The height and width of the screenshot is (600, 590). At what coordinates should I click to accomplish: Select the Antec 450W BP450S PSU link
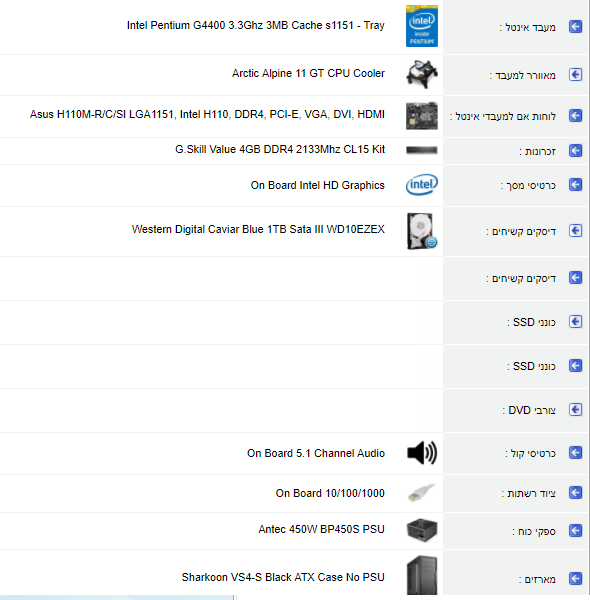coord(321,529)
